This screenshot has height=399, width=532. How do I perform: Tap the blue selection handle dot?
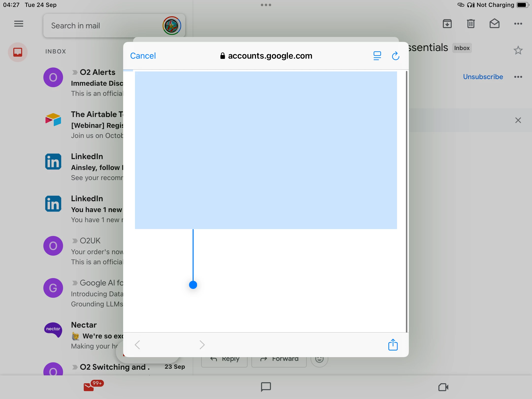coord(193,285)
